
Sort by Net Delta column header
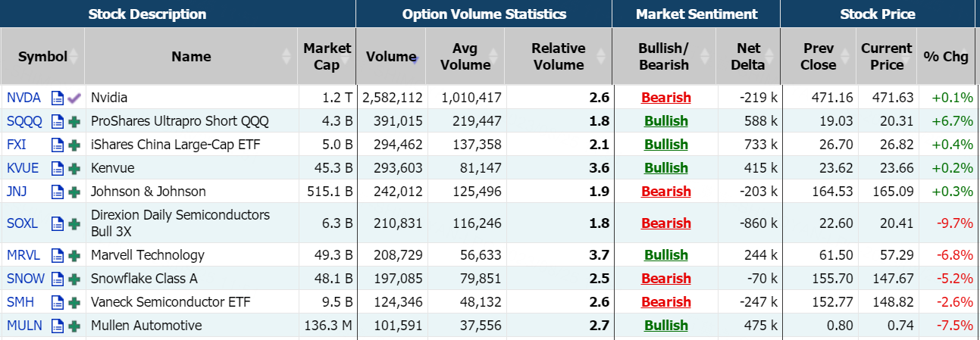748,56
